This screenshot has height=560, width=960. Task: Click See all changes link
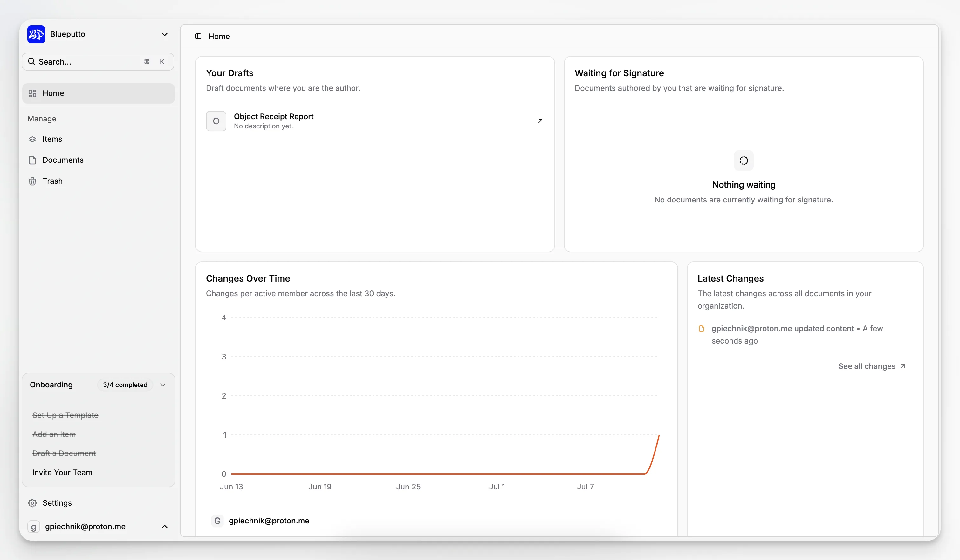click(x=872, y=366)
